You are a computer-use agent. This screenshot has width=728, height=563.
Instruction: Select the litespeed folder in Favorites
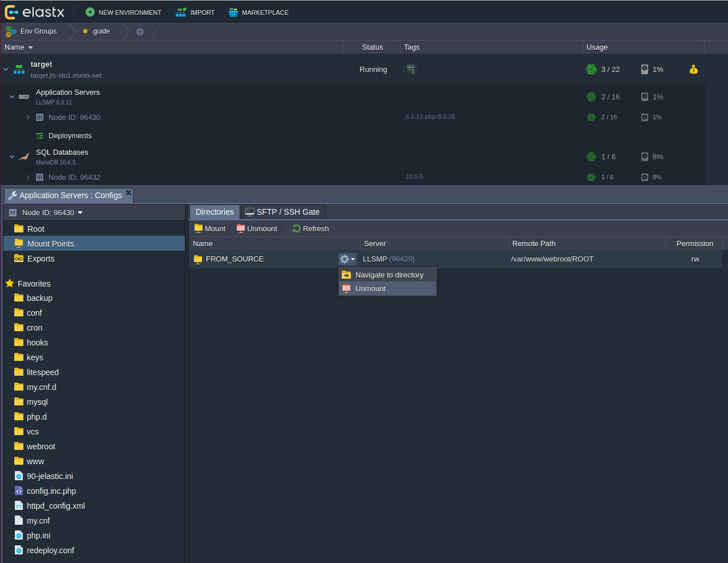42,372
